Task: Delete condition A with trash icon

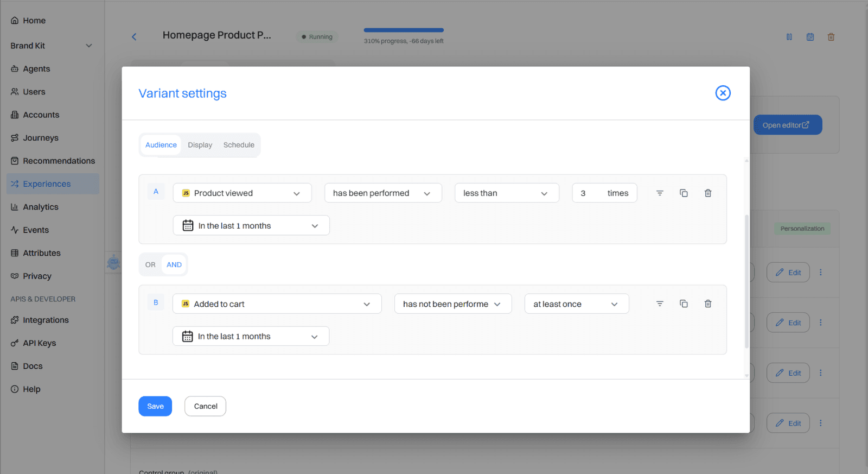Action: [708, 193]
